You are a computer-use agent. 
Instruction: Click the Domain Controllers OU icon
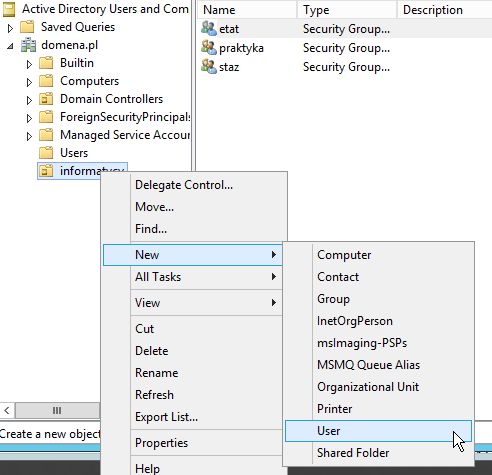pyautogui.click(x=46, y=99)
